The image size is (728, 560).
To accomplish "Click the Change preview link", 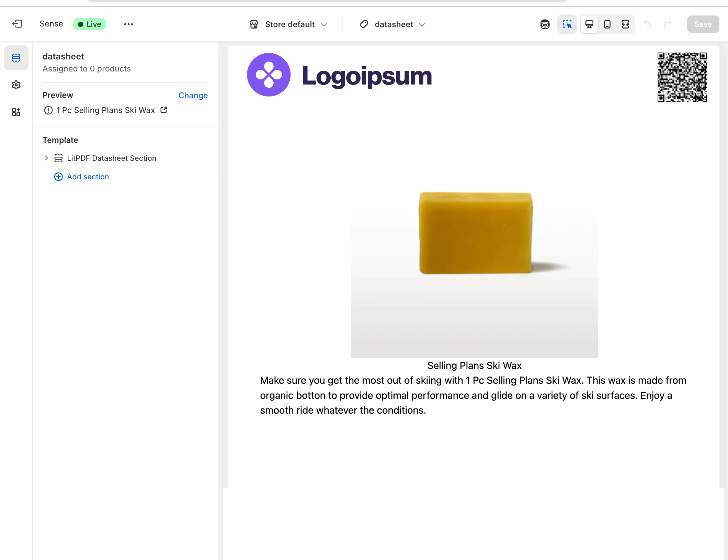I will coord(193,96).
